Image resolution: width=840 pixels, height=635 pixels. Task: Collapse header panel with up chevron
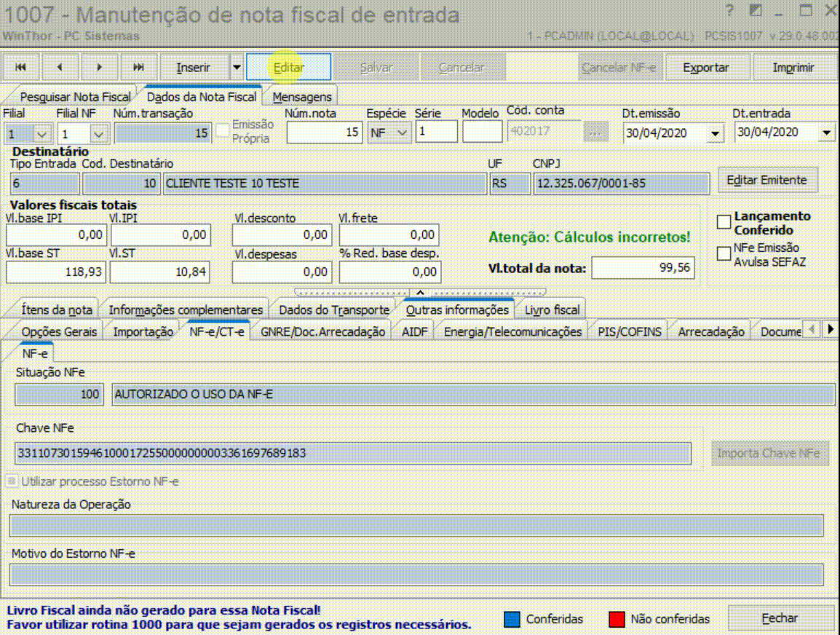coord(421,293)
